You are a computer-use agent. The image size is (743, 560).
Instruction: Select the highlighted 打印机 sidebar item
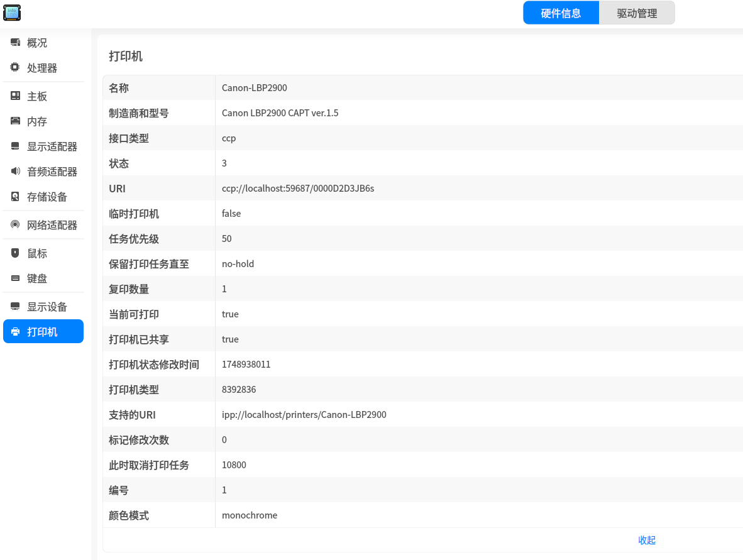pyautogui.click(x=43, y=332)
